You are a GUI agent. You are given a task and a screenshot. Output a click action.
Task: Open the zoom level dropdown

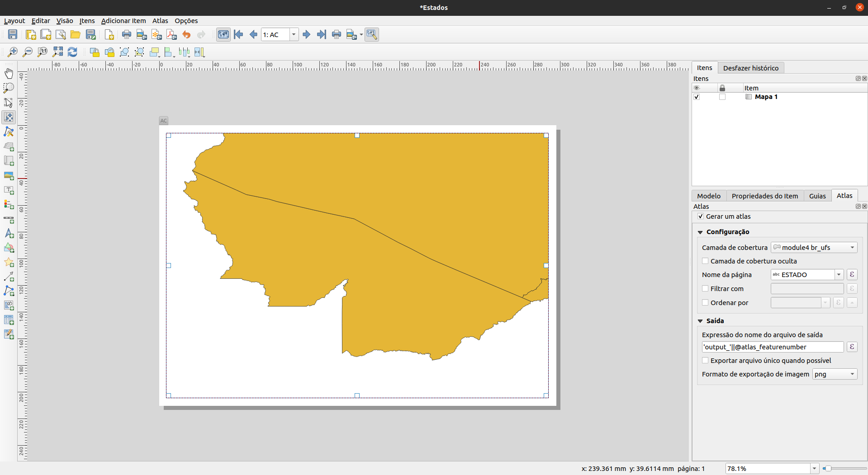coord(814,469)
